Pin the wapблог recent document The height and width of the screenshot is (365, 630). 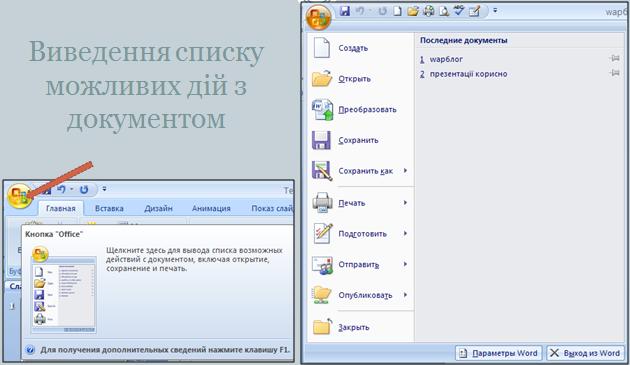[614, 59]
